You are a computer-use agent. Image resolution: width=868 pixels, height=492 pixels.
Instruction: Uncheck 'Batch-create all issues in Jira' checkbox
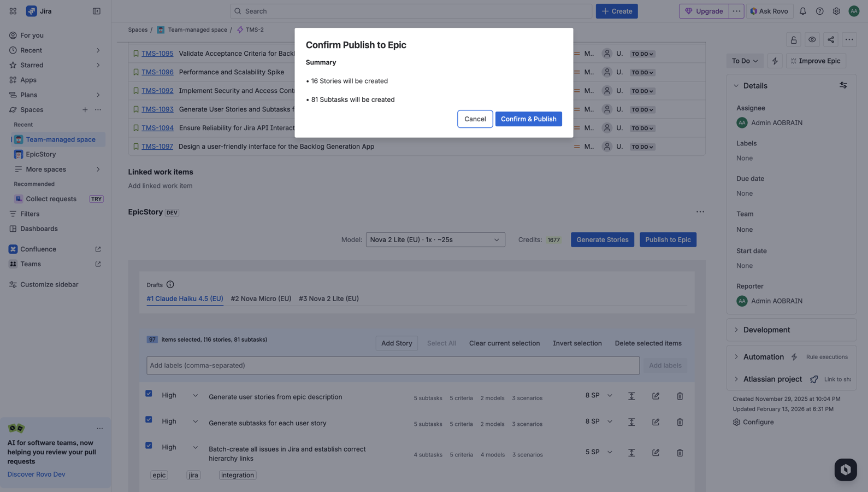coord(149,446)
